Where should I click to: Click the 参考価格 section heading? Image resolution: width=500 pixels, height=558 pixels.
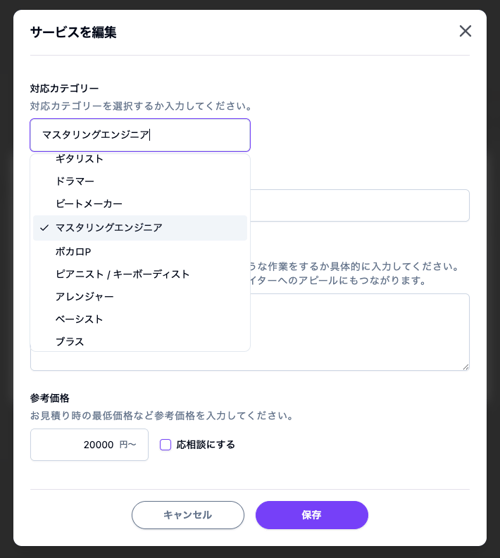click(x=50, y=398)
